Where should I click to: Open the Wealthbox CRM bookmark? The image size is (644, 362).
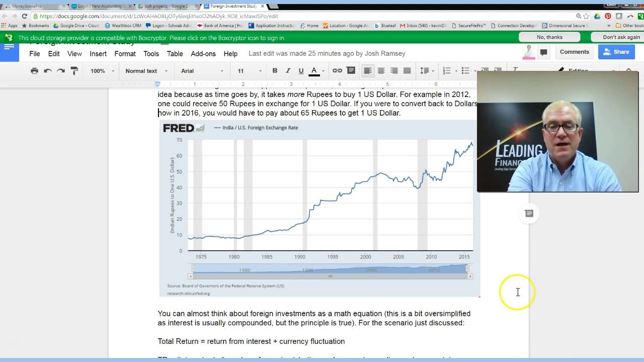click(x=123, y=26)
